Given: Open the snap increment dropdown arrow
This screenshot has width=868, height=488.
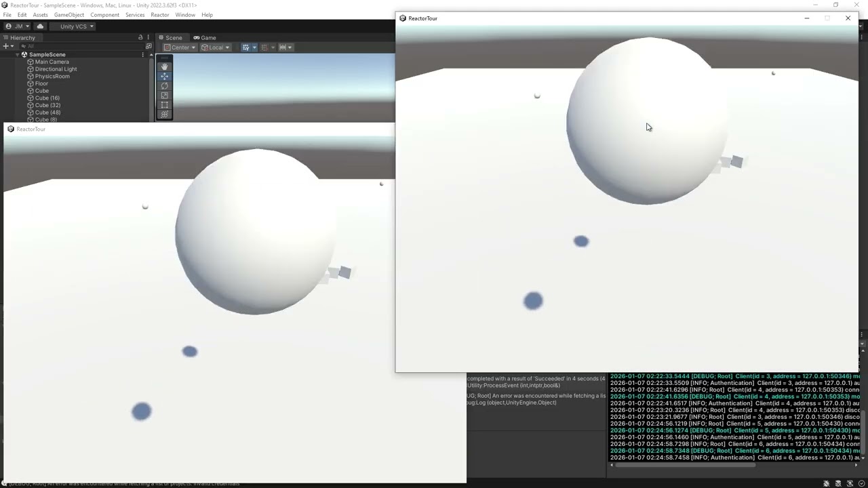Looking at the screenshot, I should pos(273,47).
